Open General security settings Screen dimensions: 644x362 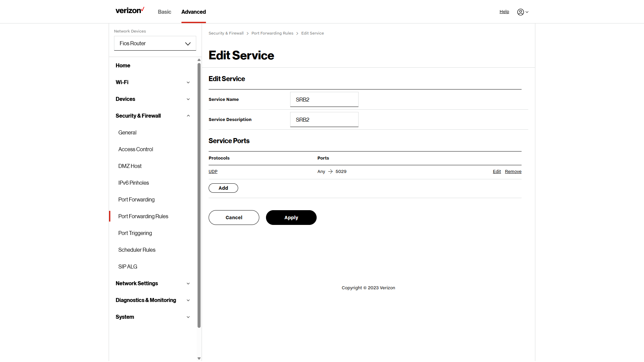[x=127, y=133]
